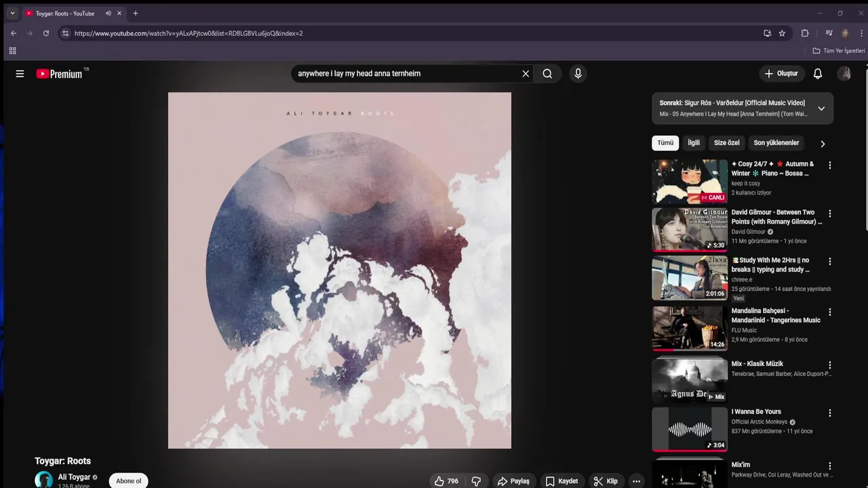Dislike the video with thumbs down
The image size is (868, 488).
click(x=477, y=481)
